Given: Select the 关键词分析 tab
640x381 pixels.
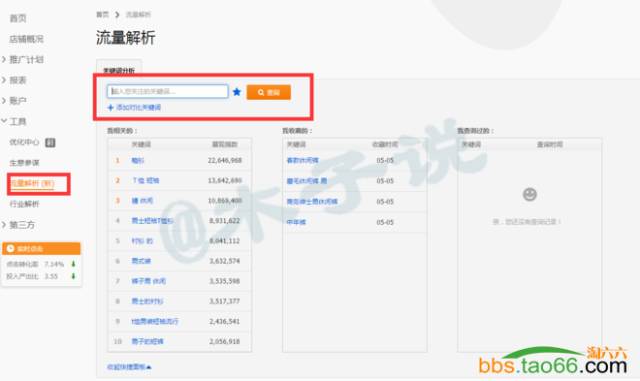Looking at the screenshot, I should (119, 70).
